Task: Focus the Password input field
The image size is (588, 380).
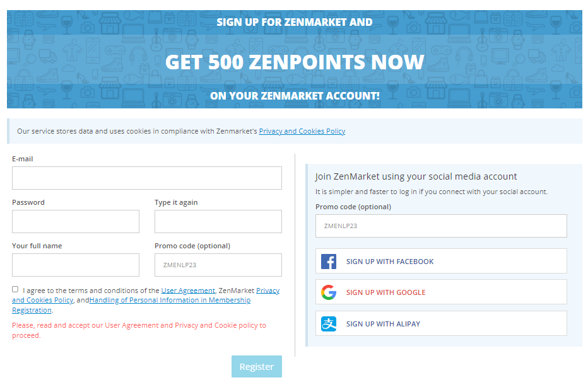Action: (x=76, y=221)
